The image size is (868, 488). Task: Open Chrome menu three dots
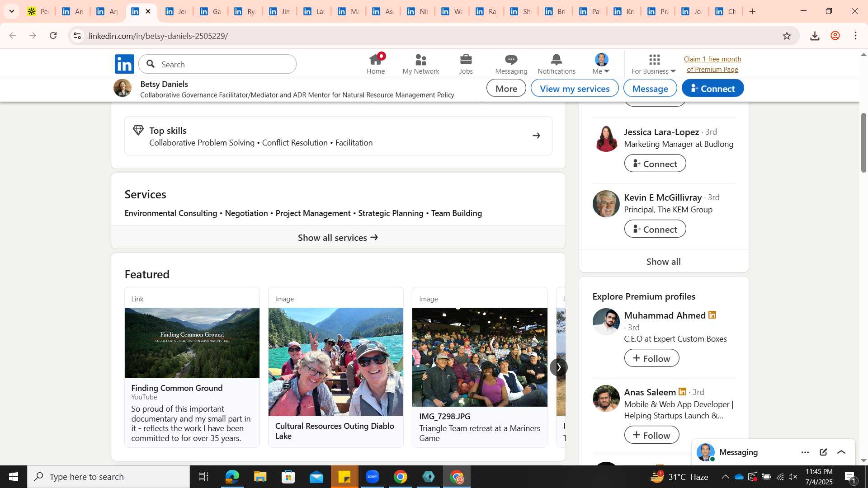(x=855, y=36)
